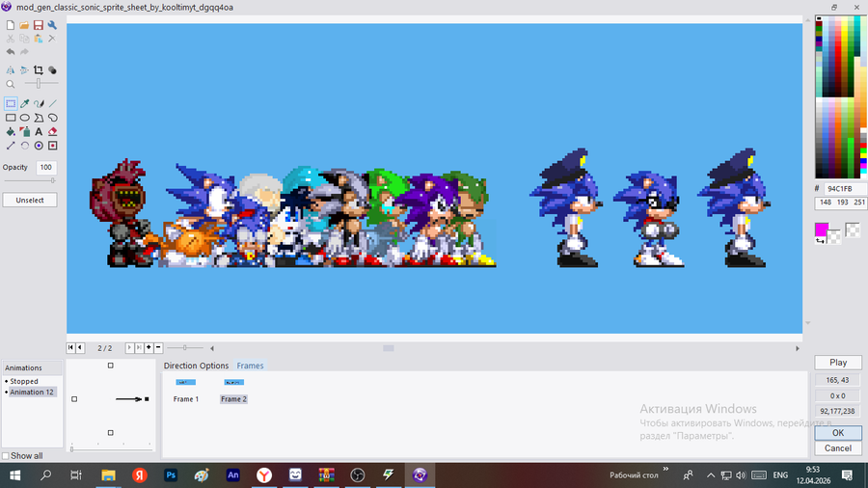Open Adobe Animate from the taskbar
Viewport: 868px width, 488px height.
pos(233,474)
